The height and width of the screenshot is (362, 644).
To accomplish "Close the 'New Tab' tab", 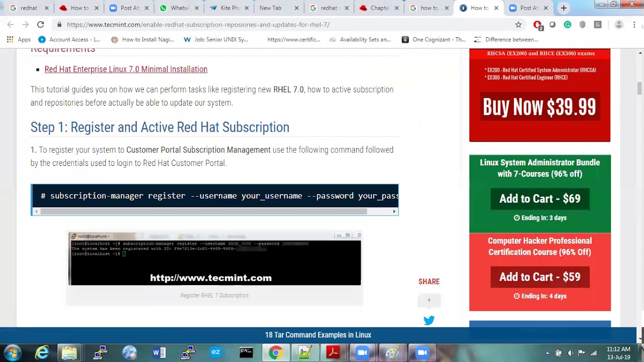I will 296,8.
